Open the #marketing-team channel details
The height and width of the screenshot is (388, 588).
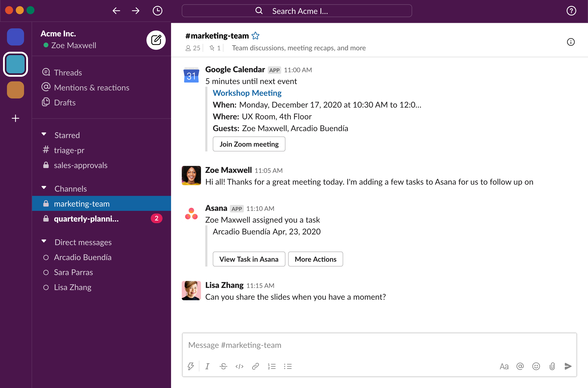[571, 42]
